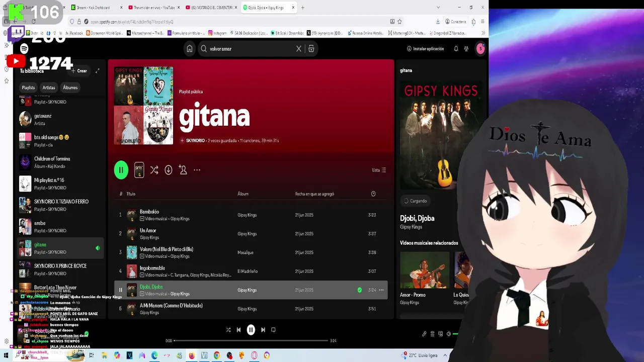Viewport: 644px width, 362px height.
Task: Switch to Stream - Kick Dashboard tab
Action: (x=96, y=8)
